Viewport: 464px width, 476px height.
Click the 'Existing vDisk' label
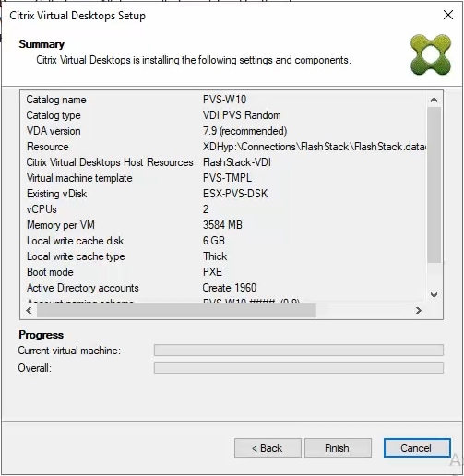coord(57,194)
